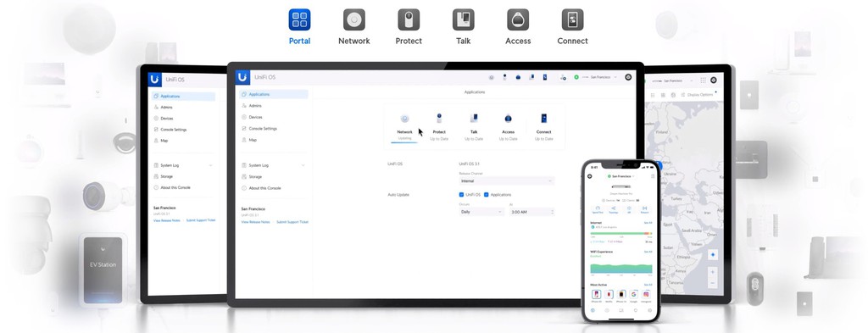Click the Portal icon in the top banner

[x=299, y=20]
